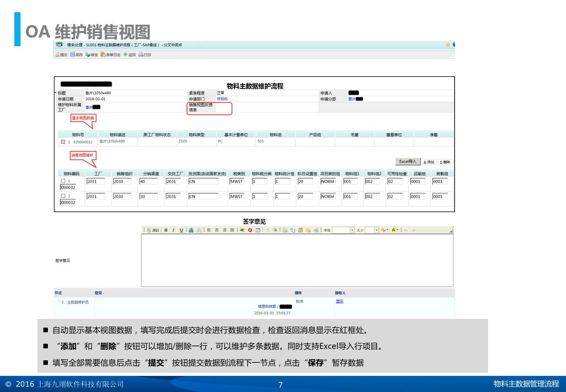This screenshot has height=392, width=566.
Task: Click the 税类别 field in row 1
Action: tap(236, 181)
